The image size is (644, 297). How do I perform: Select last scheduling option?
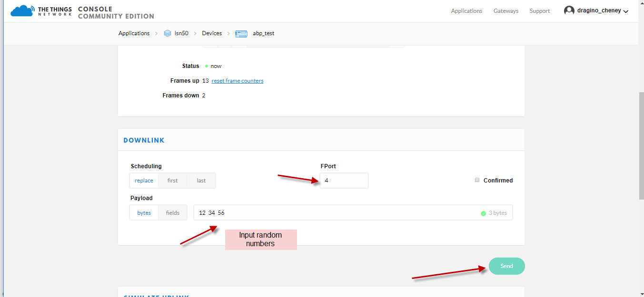pyautogui.click(x=201, y=181)
